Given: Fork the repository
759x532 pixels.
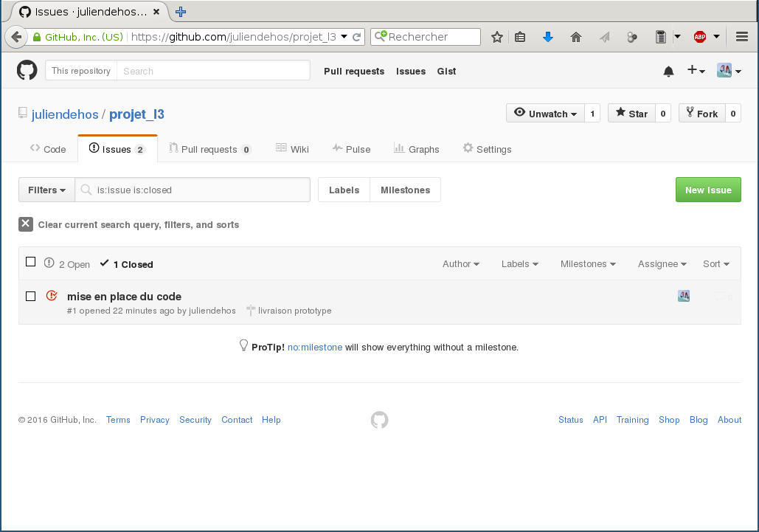Looking at the screenshot, I should (x=702, y=114).
